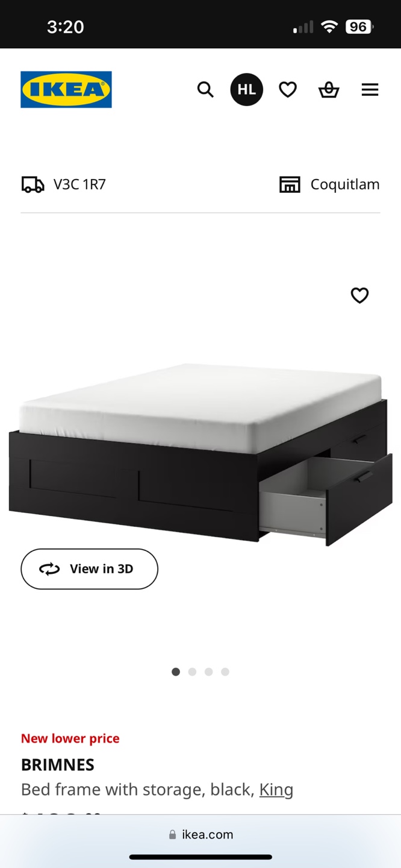Screen dimensions: 401x868
Task: Tap the ikea.com address bar
Action: click(200, 835)
